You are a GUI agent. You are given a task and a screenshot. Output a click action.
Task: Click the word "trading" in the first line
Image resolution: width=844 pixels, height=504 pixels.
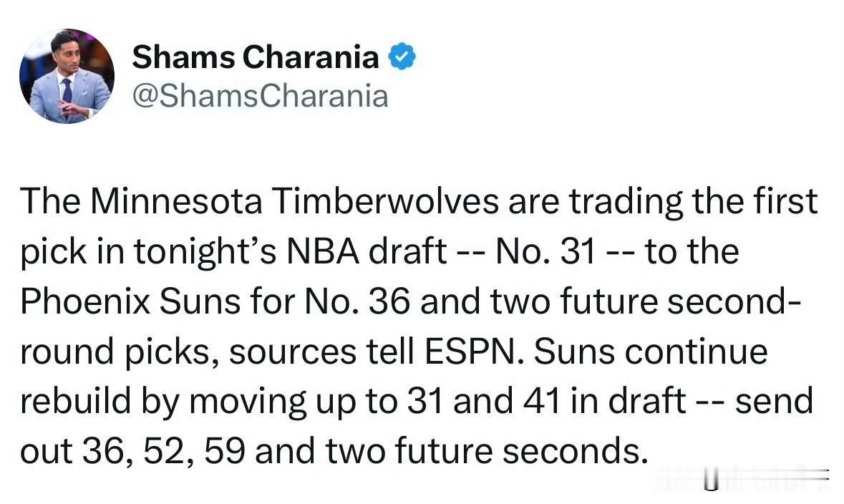(x=626, y=203)
